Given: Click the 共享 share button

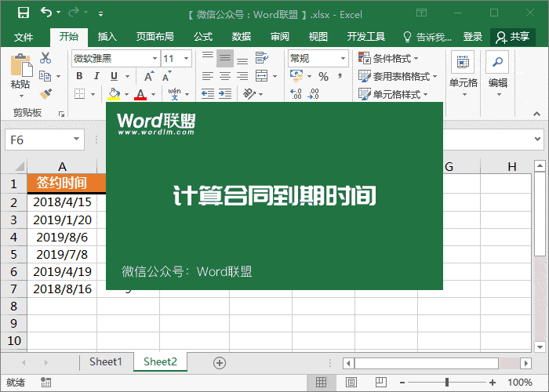Looking at the screenshot, I should coord(513,37).
